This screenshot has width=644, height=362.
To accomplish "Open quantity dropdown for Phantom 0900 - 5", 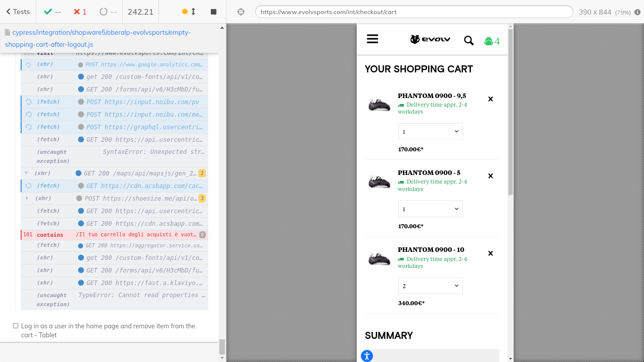I will pyautogui.click(x=430, y=209).
